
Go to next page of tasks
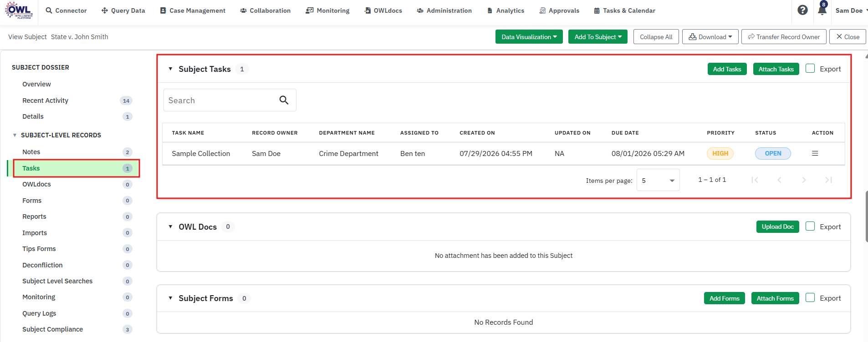[804, 180]
